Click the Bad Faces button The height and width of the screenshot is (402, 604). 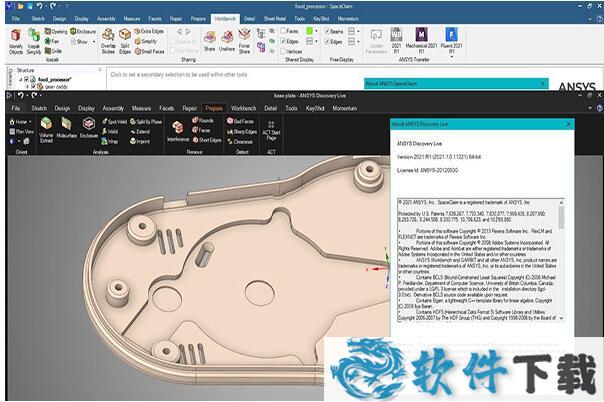(242, 121)
